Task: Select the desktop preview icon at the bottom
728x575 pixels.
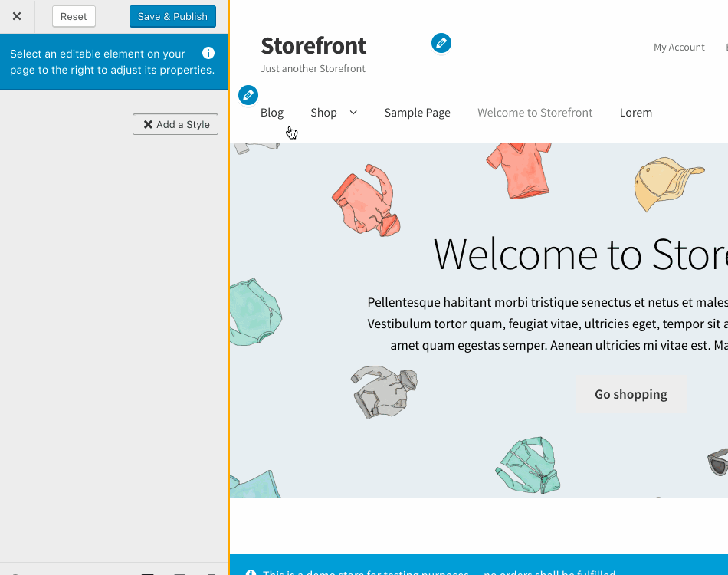Action: pos(148,573)
